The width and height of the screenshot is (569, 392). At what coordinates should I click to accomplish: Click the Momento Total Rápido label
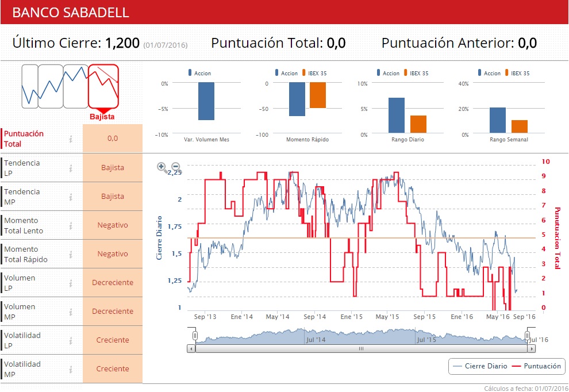tap(26, 254)
